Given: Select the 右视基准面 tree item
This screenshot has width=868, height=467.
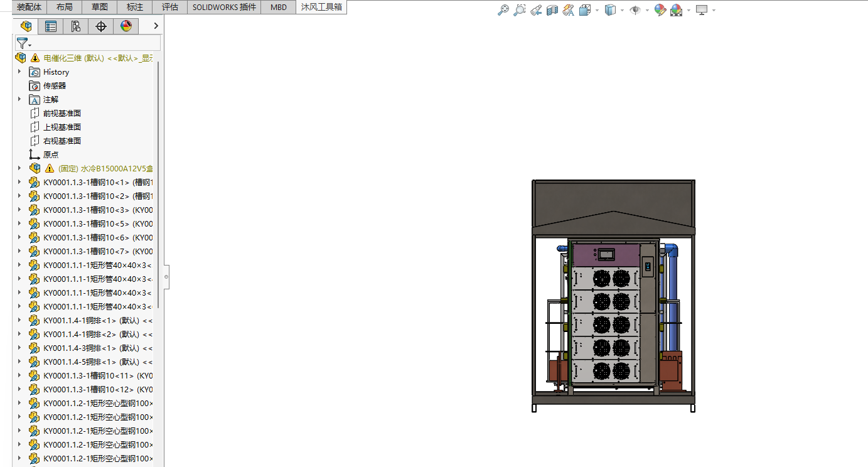Looking at the screenshot, I should (62, 141).
